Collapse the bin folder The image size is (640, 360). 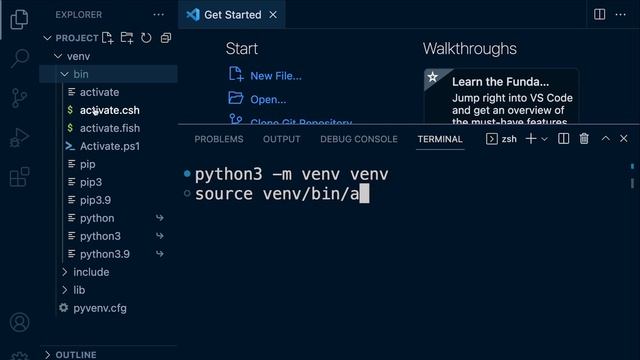point(64,74)
